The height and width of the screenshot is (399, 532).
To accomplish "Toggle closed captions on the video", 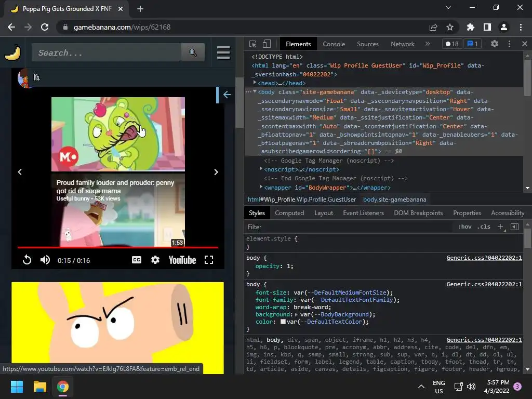I will (x=137, y=260).
